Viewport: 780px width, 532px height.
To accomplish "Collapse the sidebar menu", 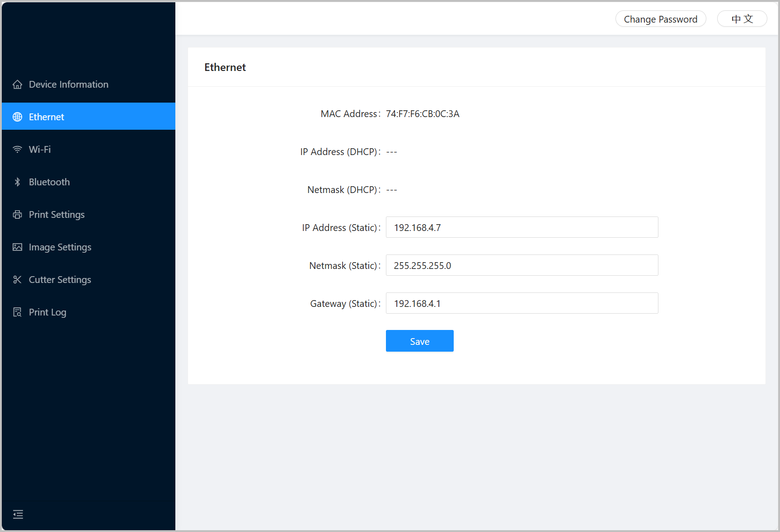I will 18,514.
